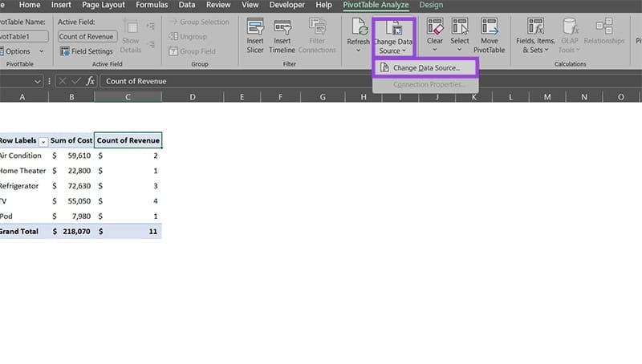Screen dimensions: 642x364
Task: Expand the Refresh dropdown arrow
Action: (x=358, y=51)
